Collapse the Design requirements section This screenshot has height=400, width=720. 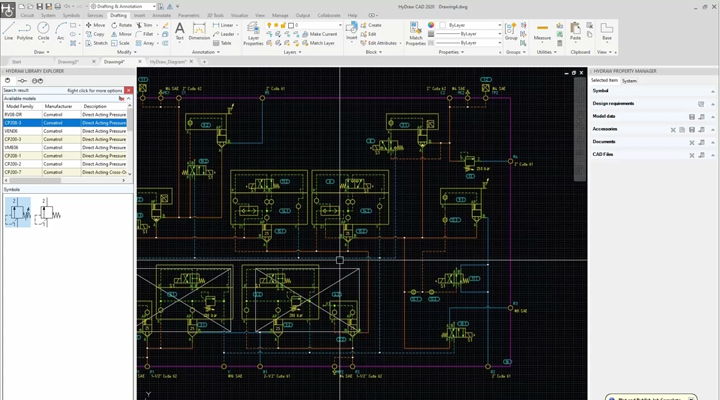(713, 104)
